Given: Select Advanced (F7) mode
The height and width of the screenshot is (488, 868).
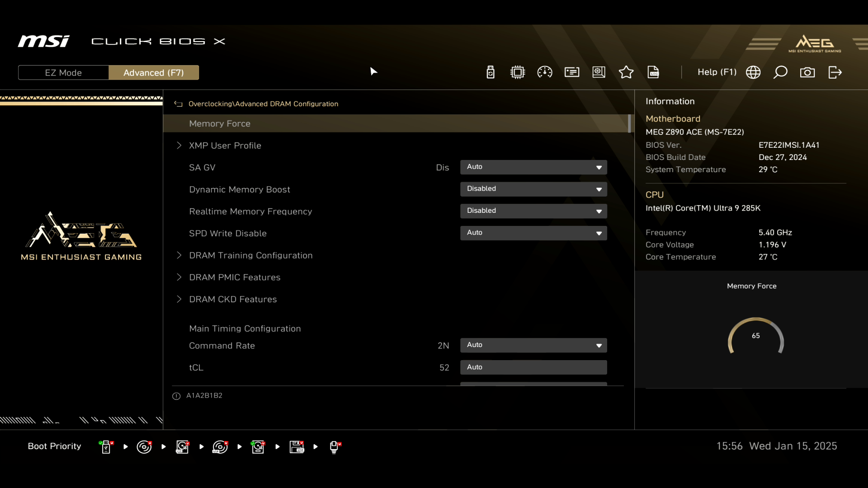Looking at the screenshot, I should tap(154, 73).
